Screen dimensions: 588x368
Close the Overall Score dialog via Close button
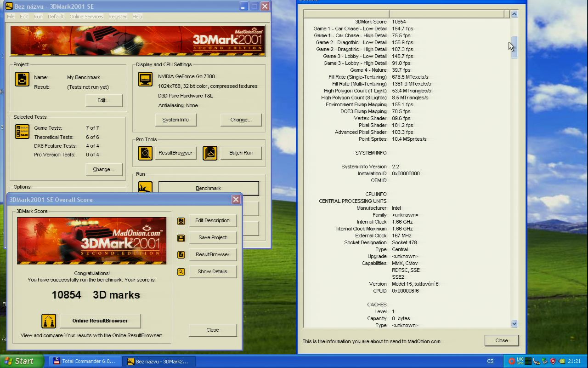(213, 330)
